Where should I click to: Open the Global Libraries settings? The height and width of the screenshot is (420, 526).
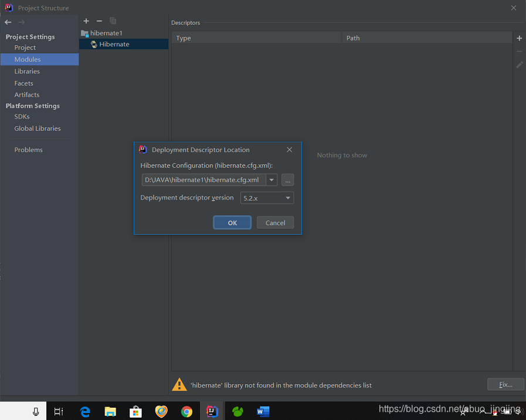[37, 128]
